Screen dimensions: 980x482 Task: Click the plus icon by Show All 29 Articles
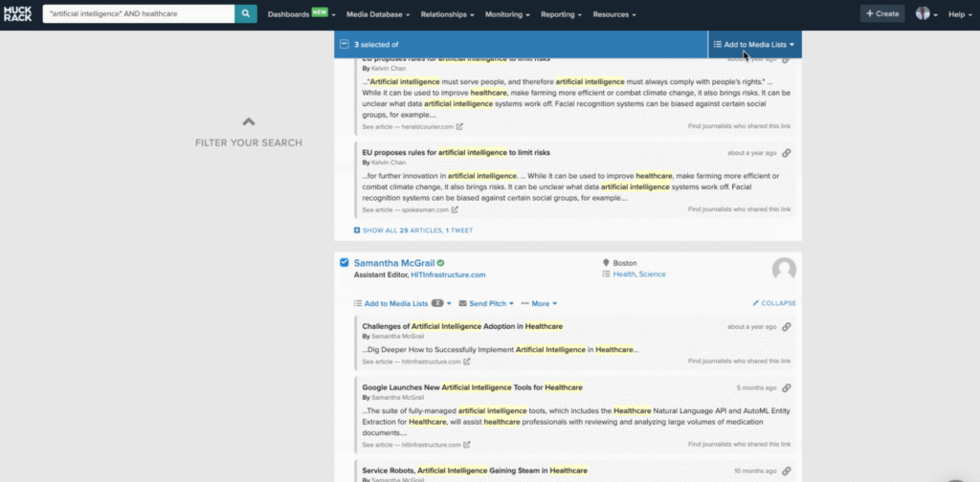click(357, 230)
